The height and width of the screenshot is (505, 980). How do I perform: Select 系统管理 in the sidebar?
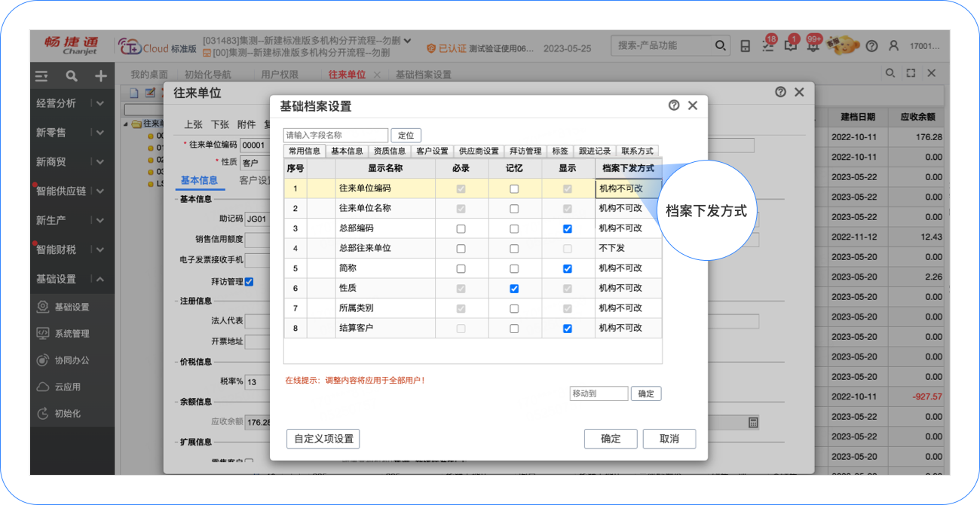click(72, 333)
